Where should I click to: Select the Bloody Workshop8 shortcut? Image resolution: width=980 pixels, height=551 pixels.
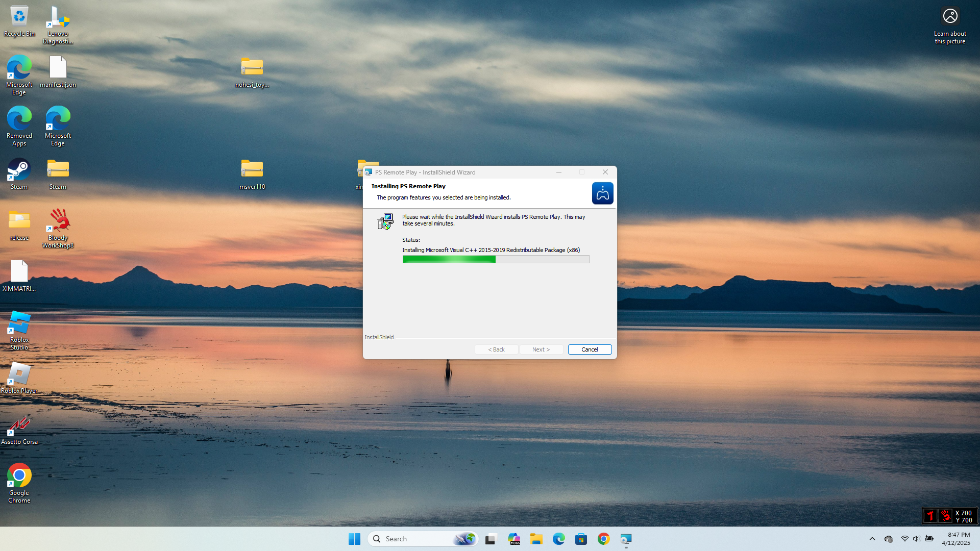pos(58,228)
